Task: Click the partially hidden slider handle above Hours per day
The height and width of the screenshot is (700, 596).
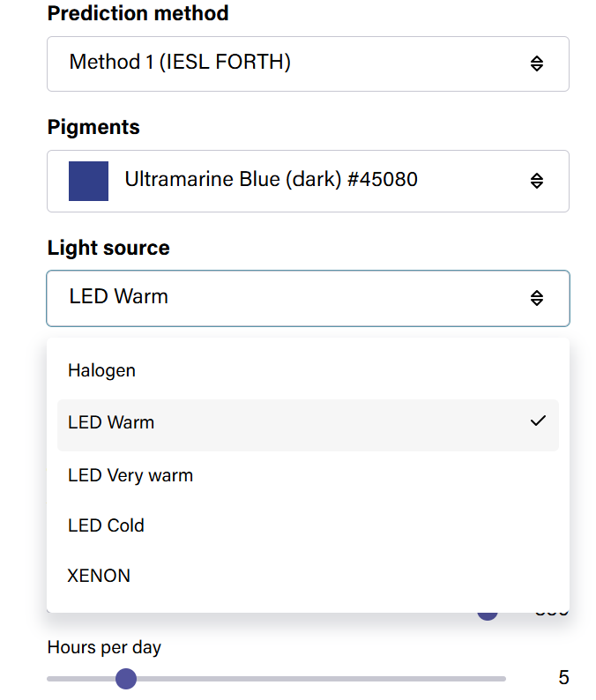Action: click(x=488, y=616)
